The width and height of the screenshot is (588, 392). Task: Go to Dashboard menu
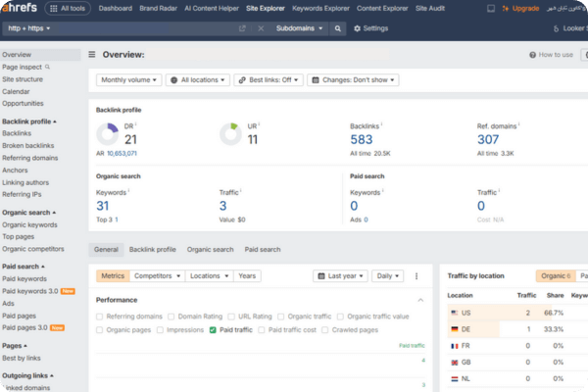click(115, 8)
